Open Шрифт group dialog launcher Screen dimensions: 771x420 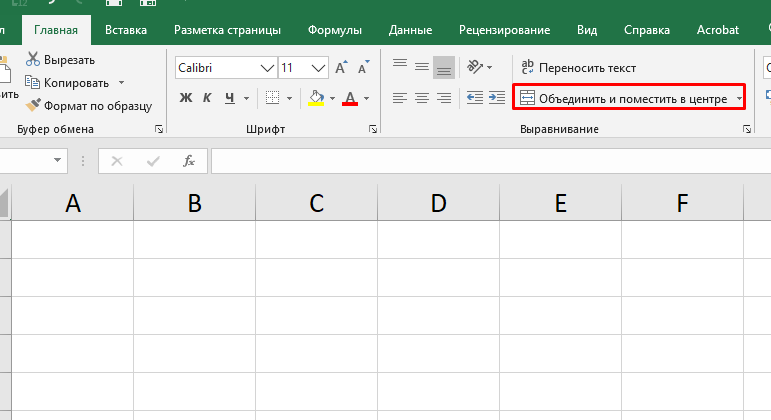[373, 129]
